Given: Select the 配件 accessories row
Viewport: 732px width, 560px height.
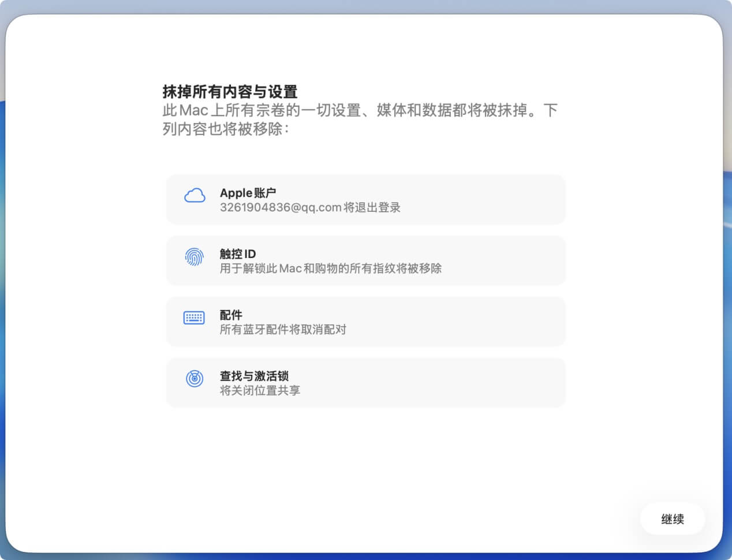Looking at the screenshot, I should click(365, 322).
